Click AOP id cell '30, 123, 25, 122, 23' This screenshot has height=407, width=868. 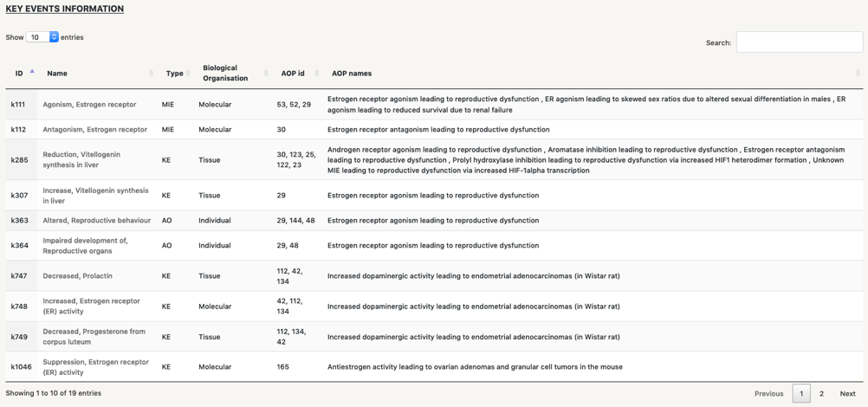click(x=296, y=159)
